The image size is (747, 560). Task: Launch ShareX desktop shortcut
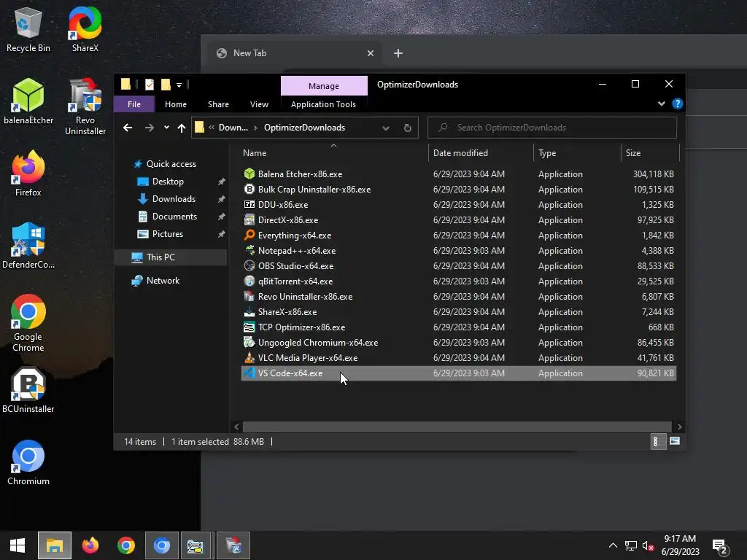click(x=85, y=29)
